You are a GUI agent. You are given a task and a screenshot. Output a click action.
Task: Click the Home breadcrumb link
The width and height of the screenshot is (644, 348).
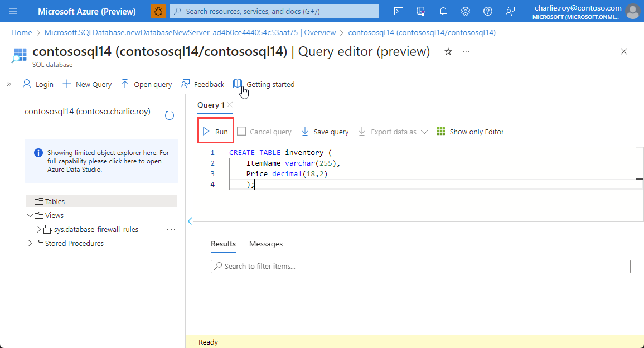pos(21,32)
